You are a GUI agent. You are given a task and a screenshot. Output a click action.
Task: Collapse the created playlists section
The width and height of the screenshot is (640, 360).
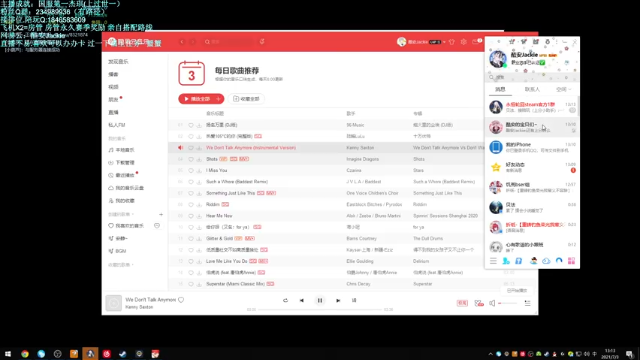(121, 214)
